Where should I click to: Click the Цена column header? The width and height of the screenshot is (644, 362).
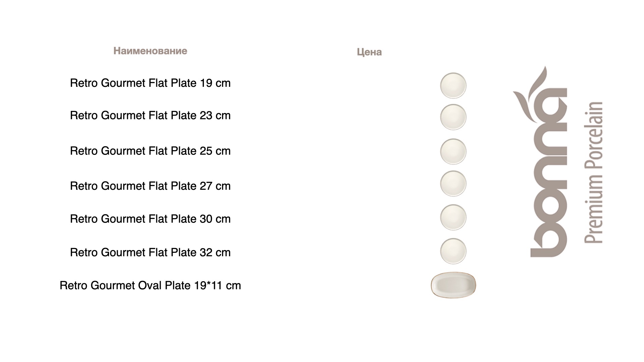pyautogui.click(x=369, y=52)
